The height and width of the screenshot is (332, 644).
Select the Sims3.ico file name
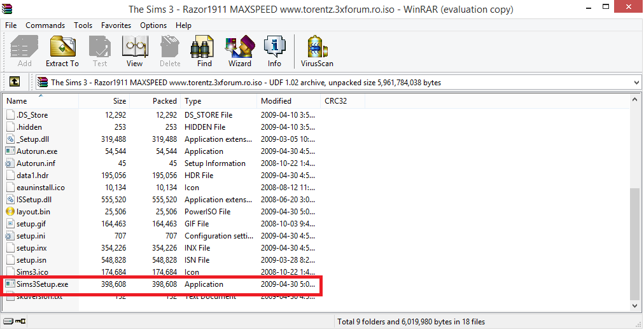coord(32,272)
